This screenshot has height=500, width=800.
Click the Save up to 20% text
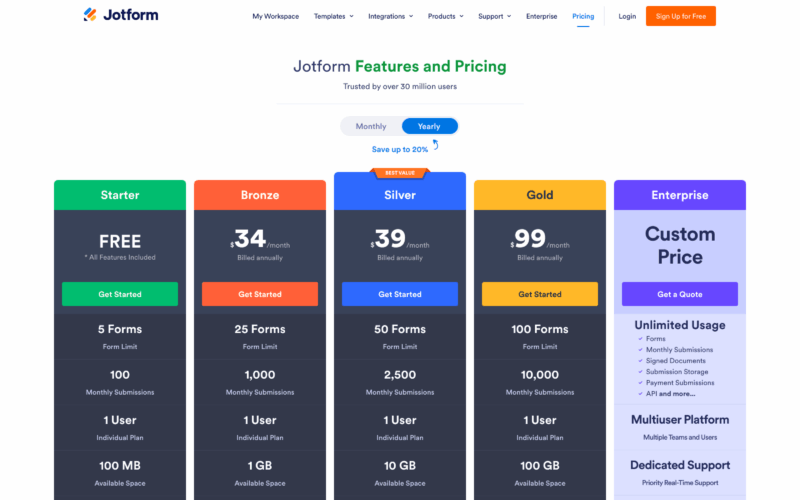click(399, 149)
